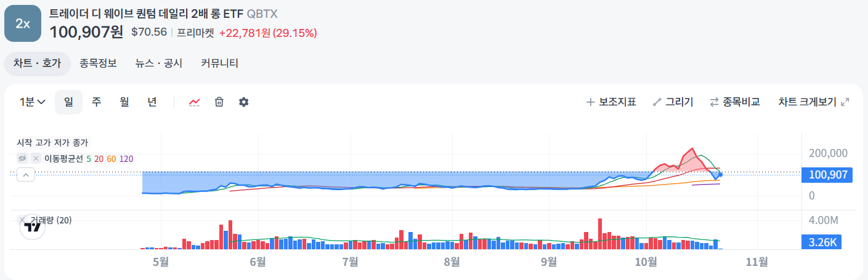Click the $70.56 dollar price

pos(149,32)
